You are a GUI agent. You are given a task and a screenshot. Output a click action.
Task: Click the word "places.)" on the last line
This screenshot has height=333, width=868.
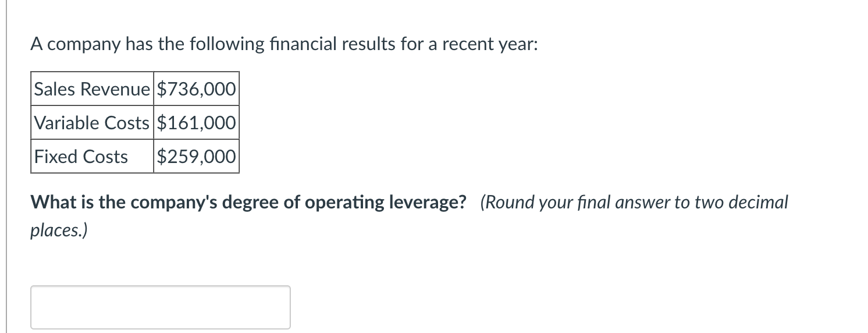click(59, 231)
